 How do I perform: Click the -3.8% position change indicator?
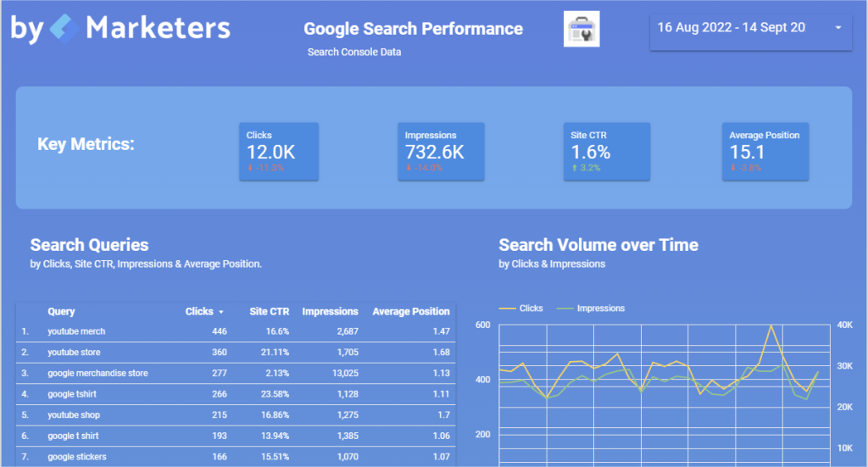tap(746, 168)
